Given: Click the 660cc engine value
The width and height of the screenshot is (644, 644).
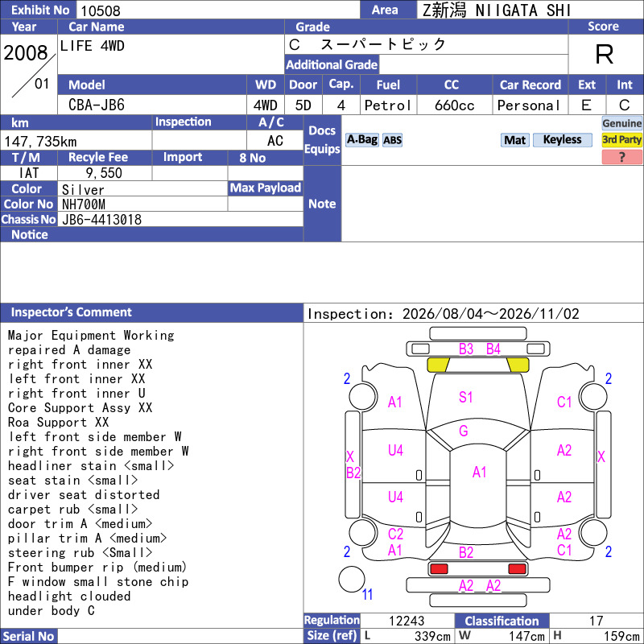Looking at the screenshot, I should [x=455, y=105].
